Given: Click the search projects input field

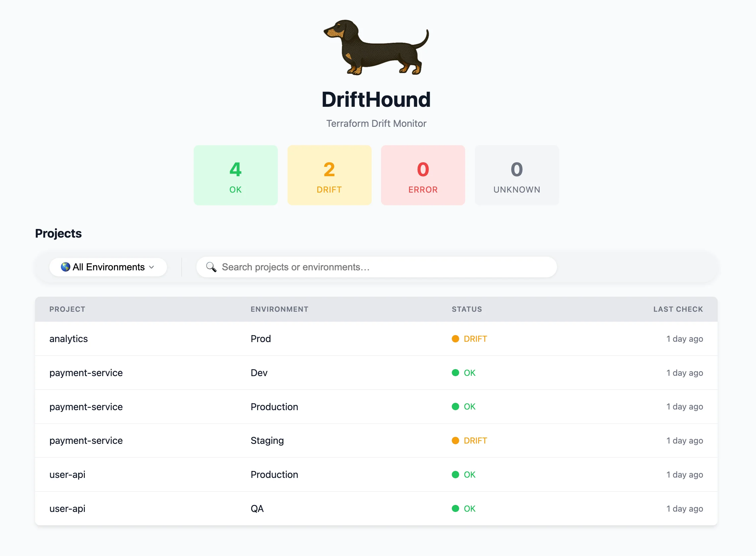Looking at the screenshot, I should click(x=370, y=267).
